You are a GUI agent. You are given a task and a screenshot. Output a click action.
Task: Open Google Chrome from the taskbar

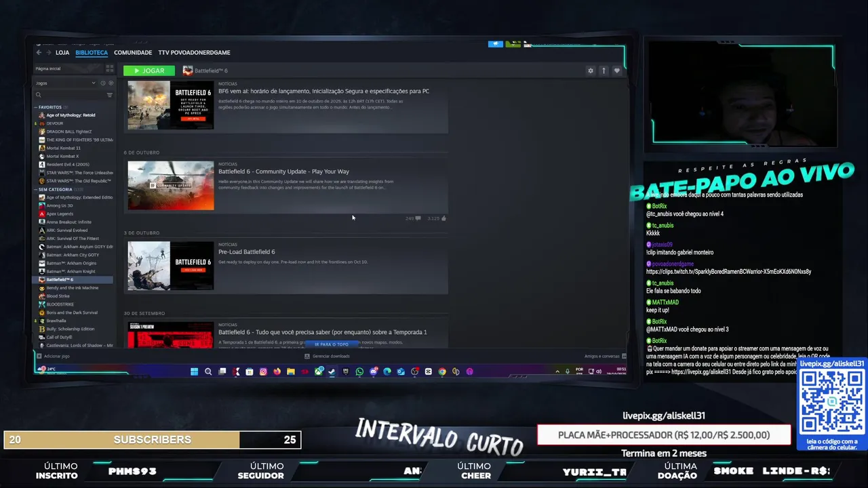click(442, 371)
